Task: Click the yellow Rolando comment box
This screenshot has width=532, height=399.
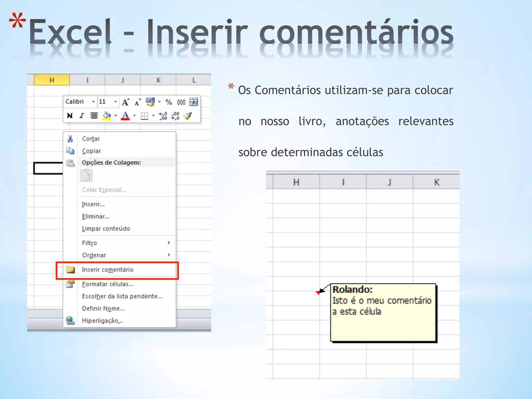Action: pos(383,313)
